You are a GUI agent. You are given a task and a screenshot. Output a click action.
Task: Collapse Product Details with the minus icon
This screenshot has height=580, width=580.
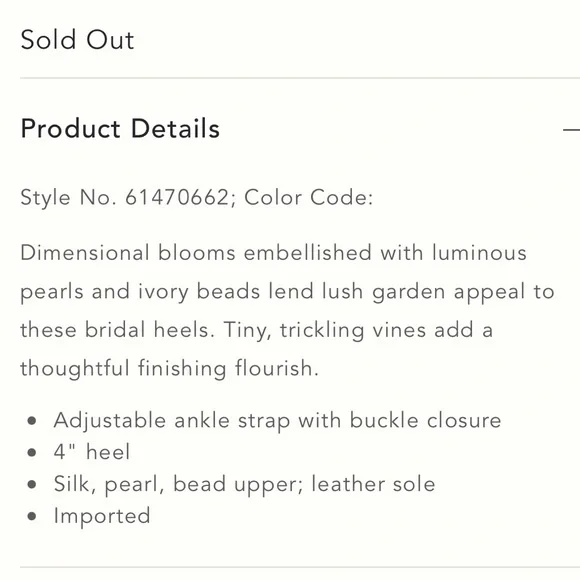tap(571, 130)
